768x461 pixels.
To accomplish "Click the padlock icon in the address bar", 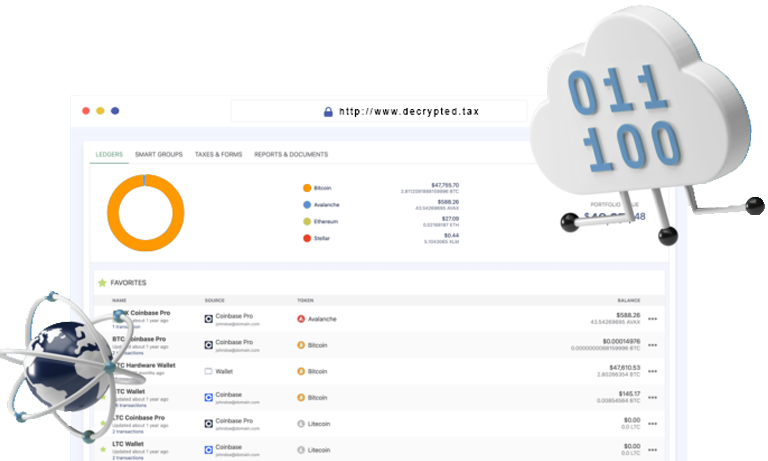I will (328, 112).
